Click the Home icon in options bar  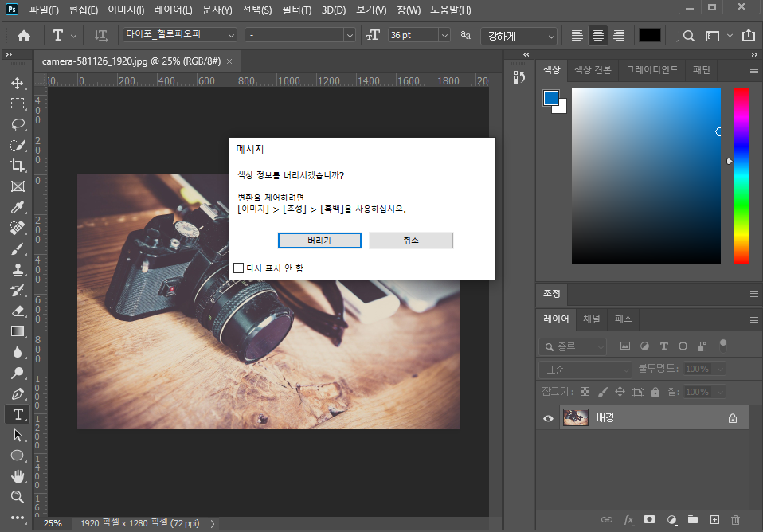pyautogui.click(x=23, y=36)
